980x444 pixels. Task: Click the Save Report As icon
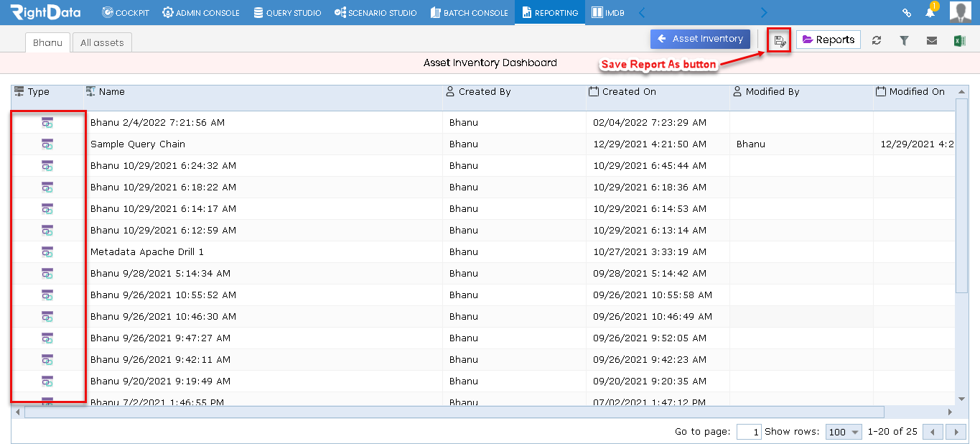click(x=780, y=41)
